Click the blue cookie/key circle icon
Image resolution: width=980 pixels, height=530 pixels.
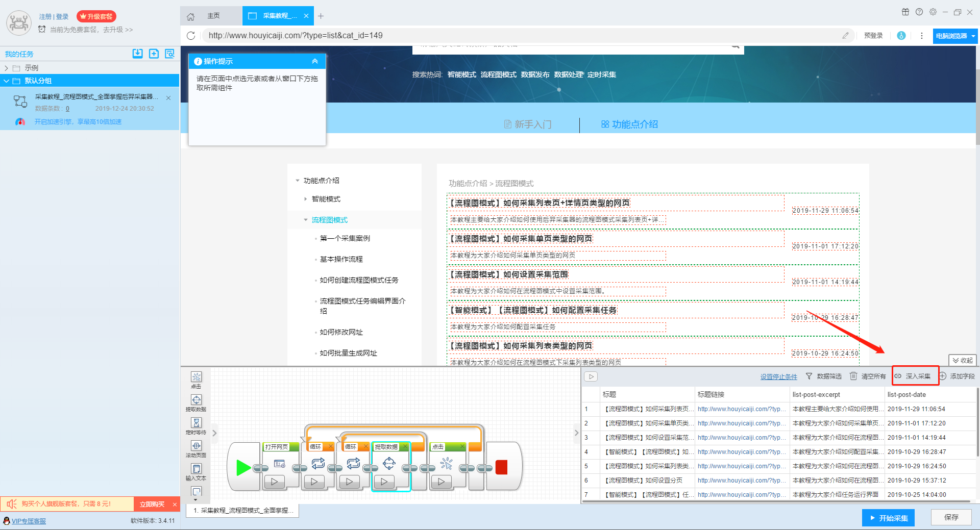click(x=901, y=36)
